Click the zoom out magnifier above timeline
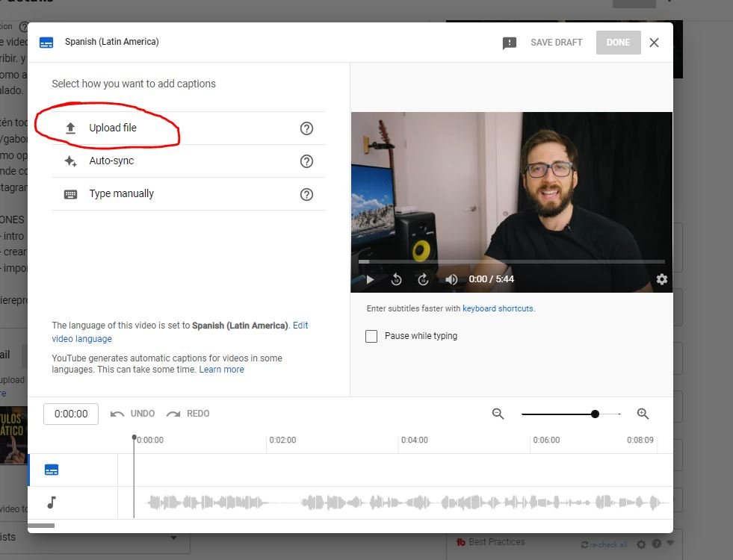733x560 pixels. 498,413
